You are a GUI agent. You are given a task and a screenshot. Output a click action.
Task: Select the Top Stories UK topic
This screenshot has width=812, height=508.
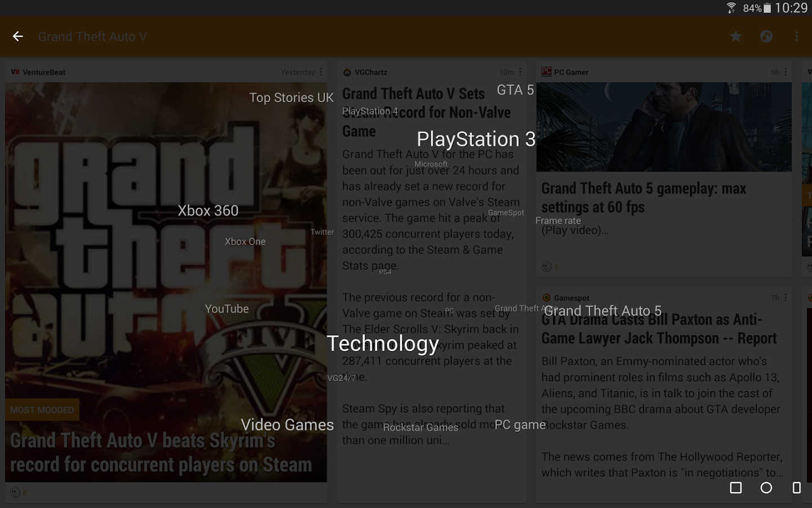pos(292,98)
